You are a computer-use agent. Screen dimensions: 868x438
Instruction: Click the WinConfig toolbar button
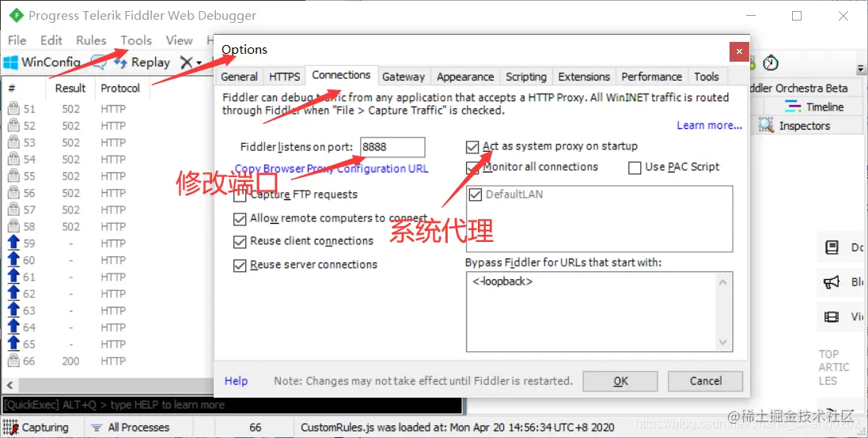tap(42, 62)
